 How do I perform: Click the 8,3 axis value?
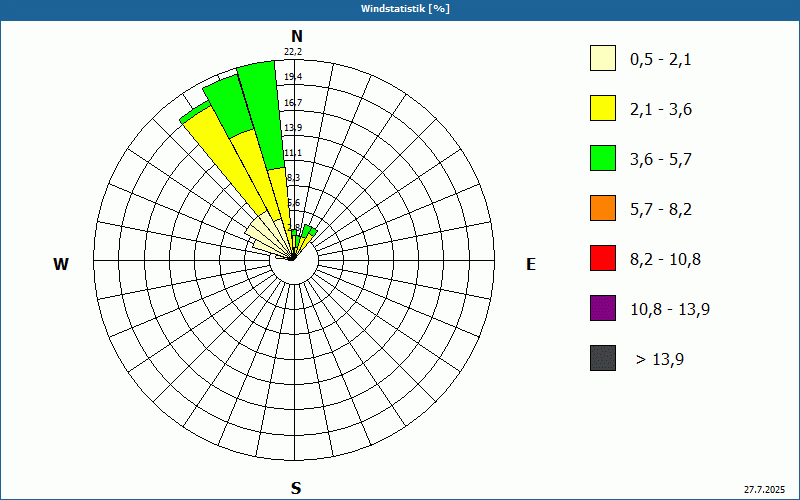(293, 178)
